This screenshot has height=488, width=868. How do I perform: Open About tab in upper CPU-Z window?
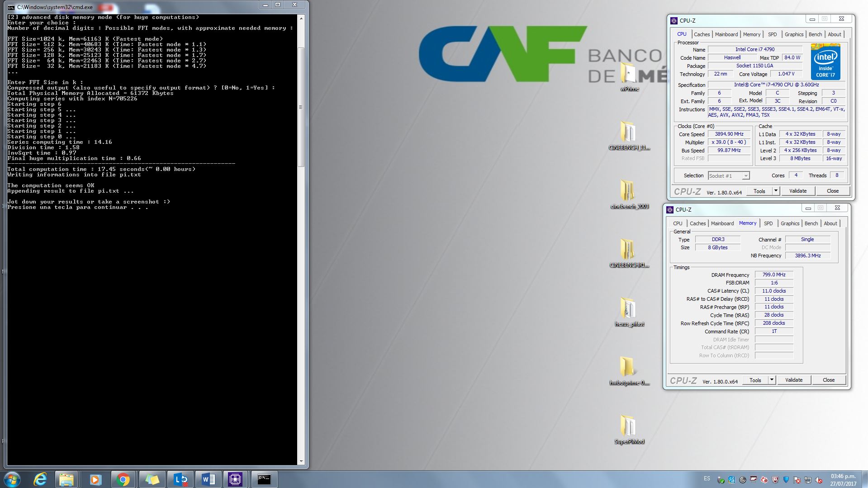tap(835, 34)
